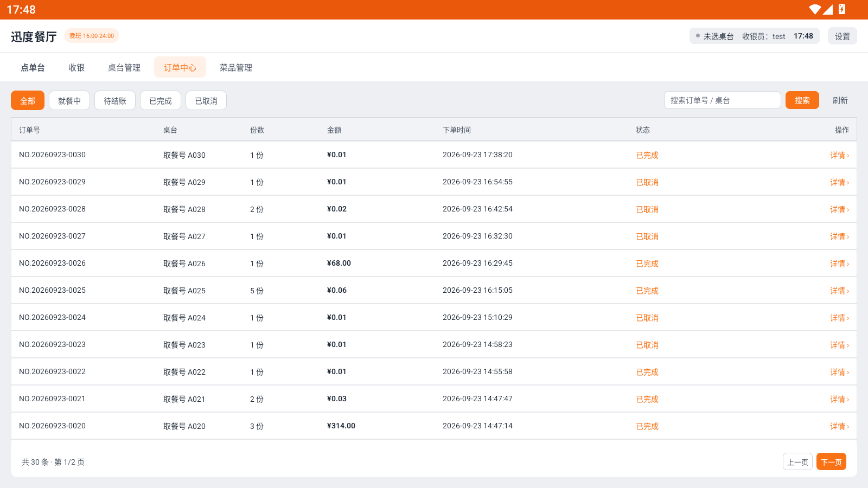The image size is (868, 488).
Task: Refresh the order list with 刷新
Action: coord(840,100)
